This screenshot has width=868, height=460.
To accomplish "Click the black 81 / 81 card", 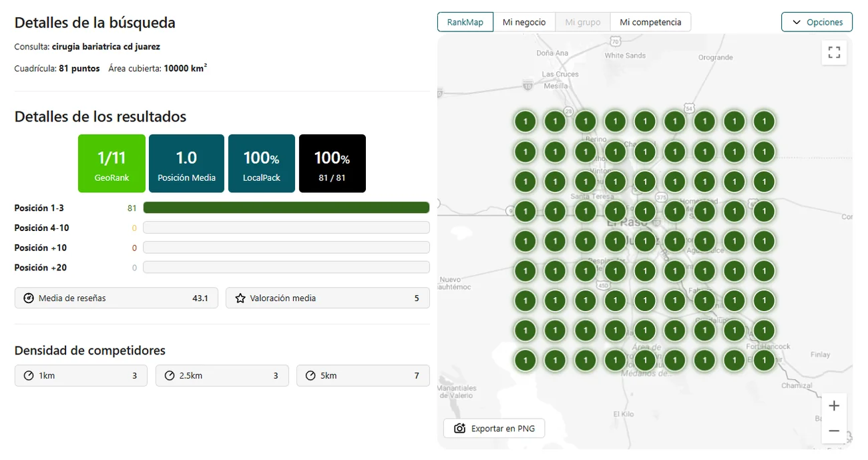I will pos(333,164).
